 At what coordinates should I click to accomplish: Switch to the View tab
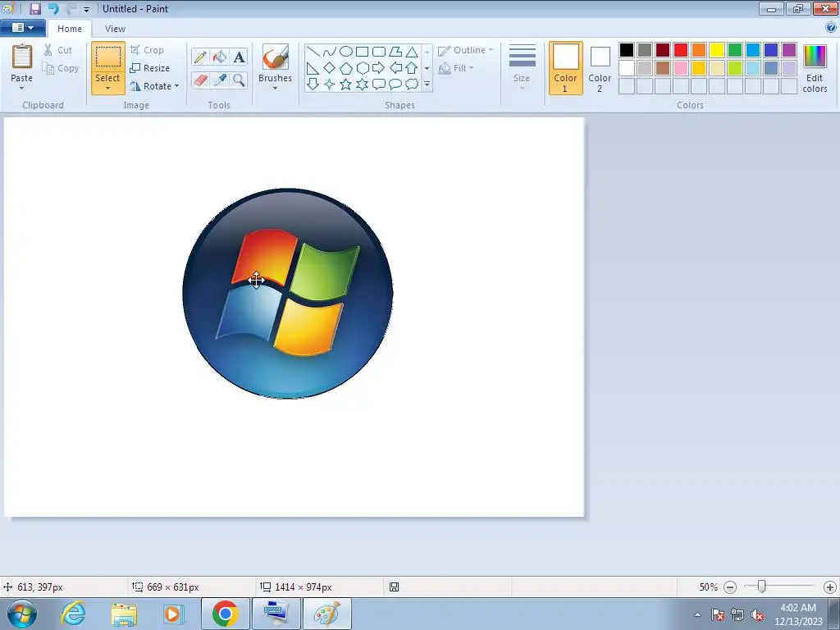[115, 29]
